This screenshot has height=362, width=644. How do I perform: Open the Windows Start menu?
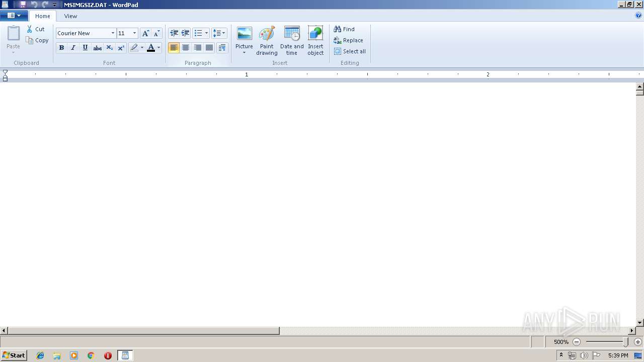tap(14, 355)
